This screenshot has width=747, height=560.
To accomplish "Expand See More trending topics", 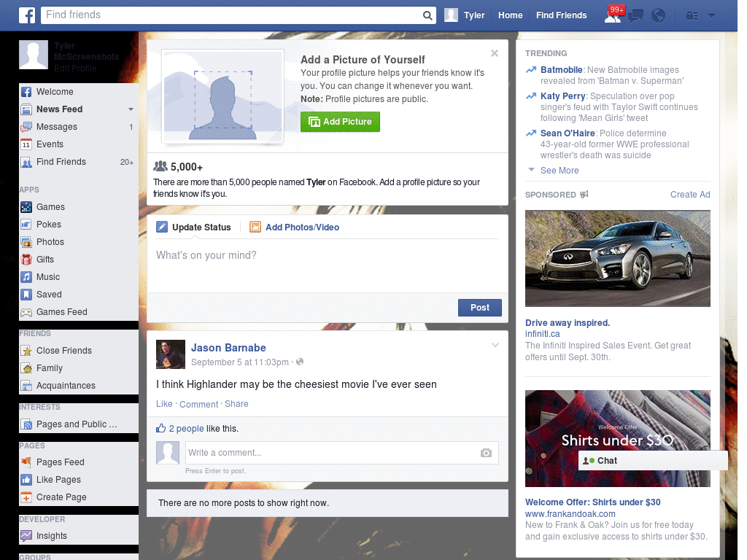I will [560, 171].
